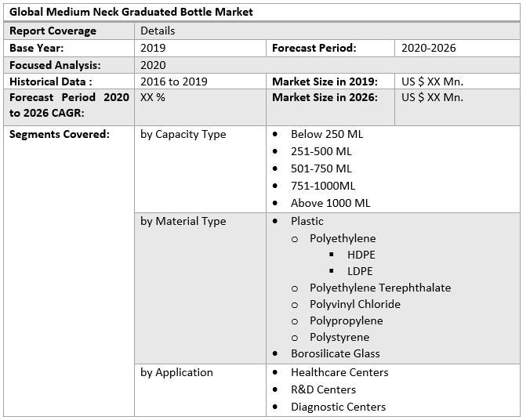The width and height of the screenshot is (530, 420).
Task: Select the 'Below 250 ML' bullet item
Action: 327,134
